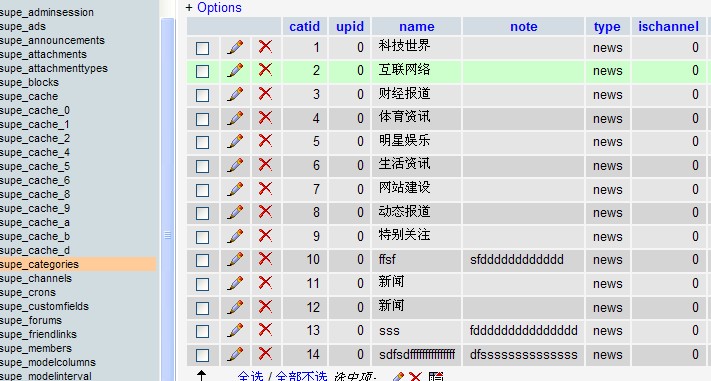Edit the 生活资讯 row
Image resolution: width=711 pixels, height=381 pixels.
point(235,165)
